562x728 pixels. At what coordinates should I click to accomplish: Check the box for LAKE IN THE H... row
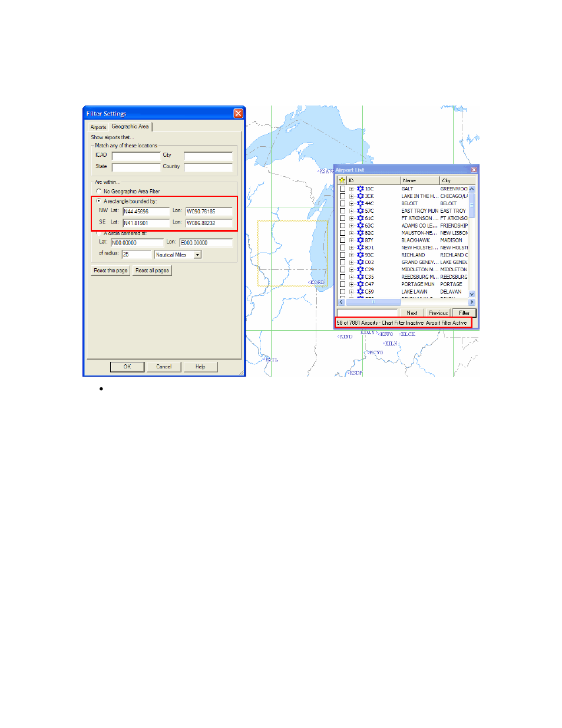point(342,196)
